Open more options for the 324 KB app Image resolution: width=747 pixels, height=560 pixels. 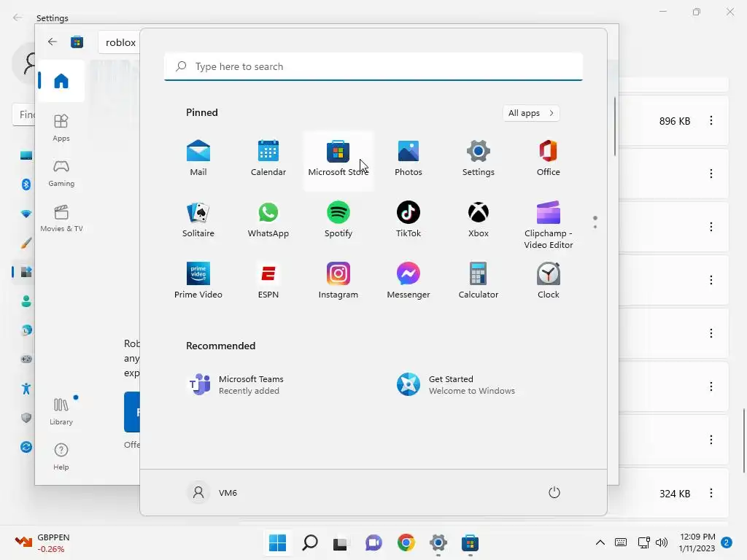711,494
